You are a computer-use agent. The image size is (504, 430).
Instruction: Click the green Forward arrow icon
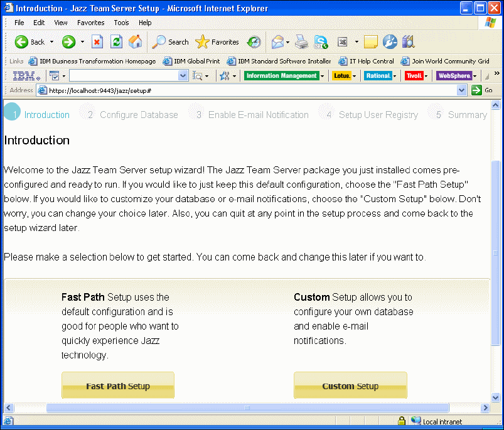68,42
